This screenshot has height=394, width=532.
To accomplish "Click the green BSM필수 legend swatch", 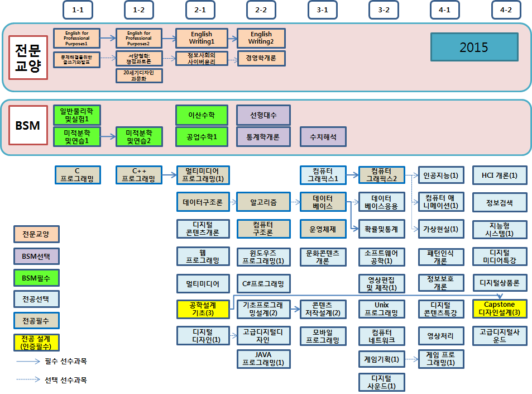I will point(36,278).
